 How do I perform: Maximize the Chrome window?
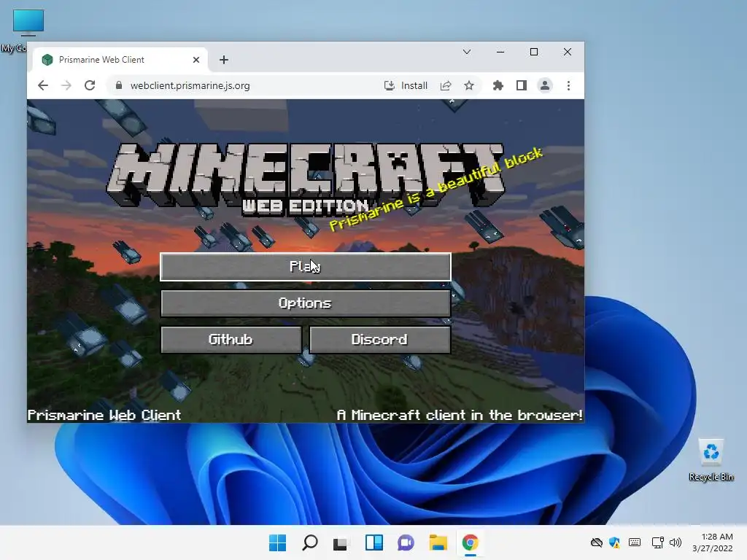(x=534, y=52)
